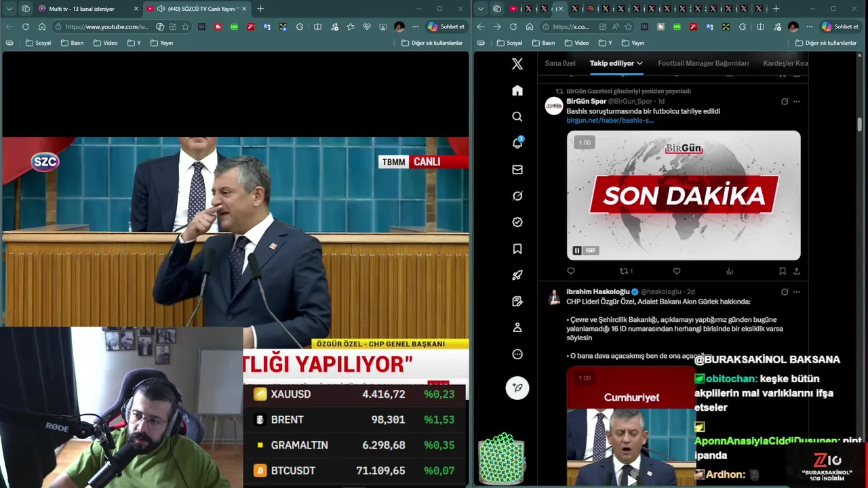Image resolution: width=868 pixels, height=488 pixels.
Task: Expand the Yayın bookmarks folder in the YouTube window
Action: click(x=161, y=43)
